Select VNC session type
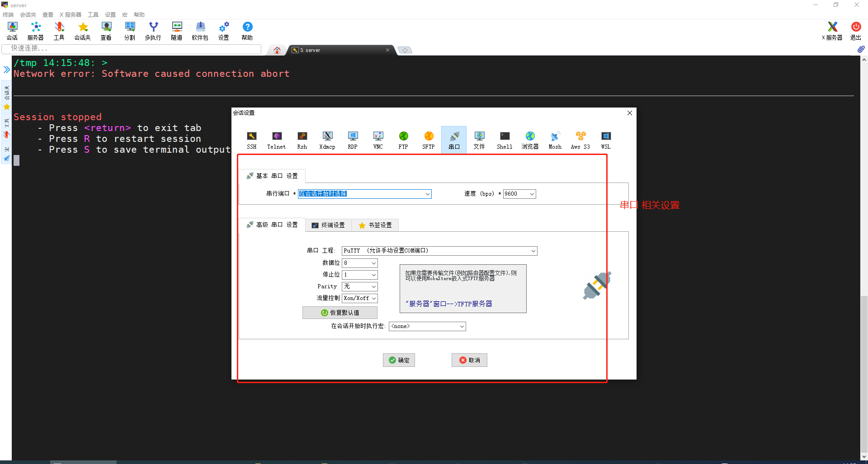The height and width of the screenshot is (464, 868). [x=378, y=140]
